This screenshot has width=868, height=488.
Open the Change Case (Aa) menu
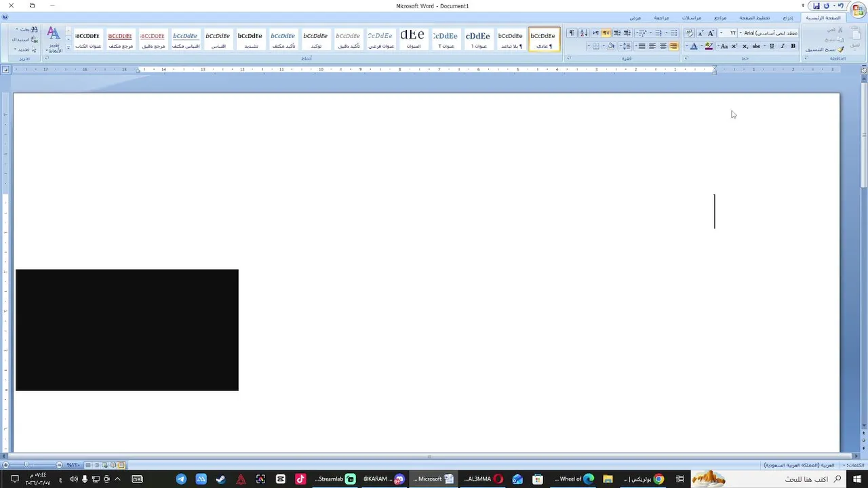pos(724,46)
